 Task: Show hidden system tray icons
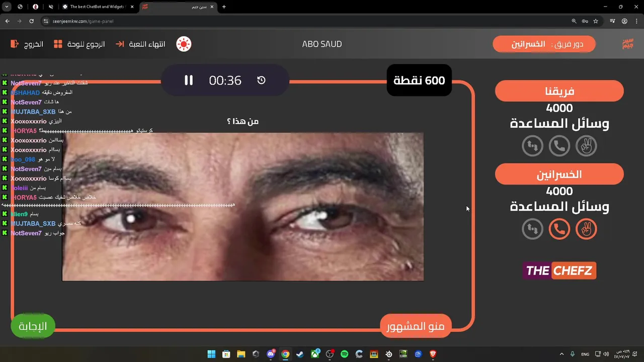tap(561, 354)
